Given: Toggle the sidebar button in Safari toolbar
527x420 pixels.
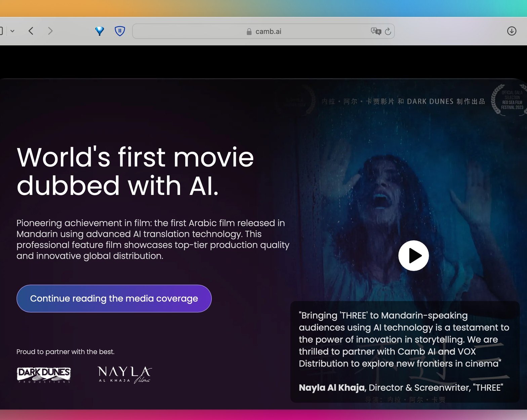Looking at the screenshot, I should click(1, 31).
